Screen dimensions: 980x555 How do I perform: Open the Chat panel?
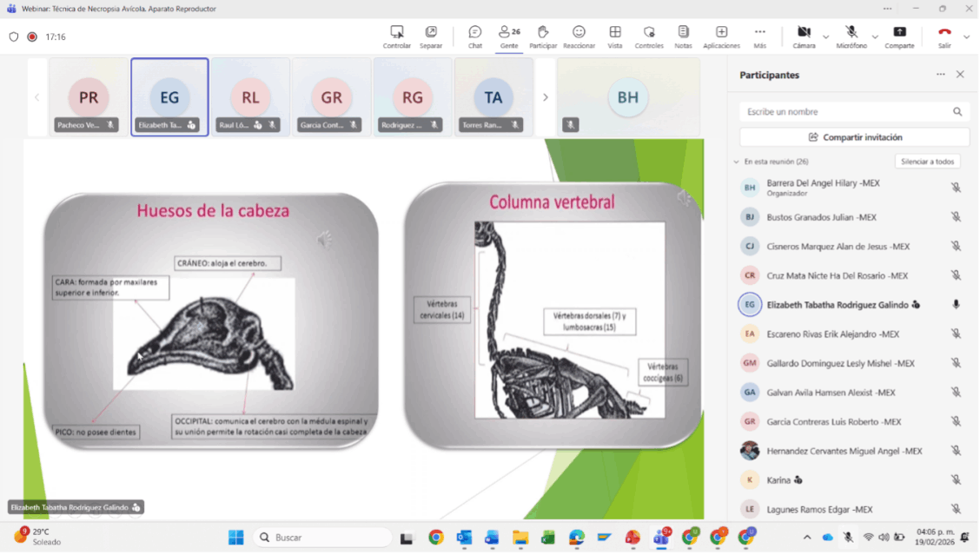tap(474, 33)
